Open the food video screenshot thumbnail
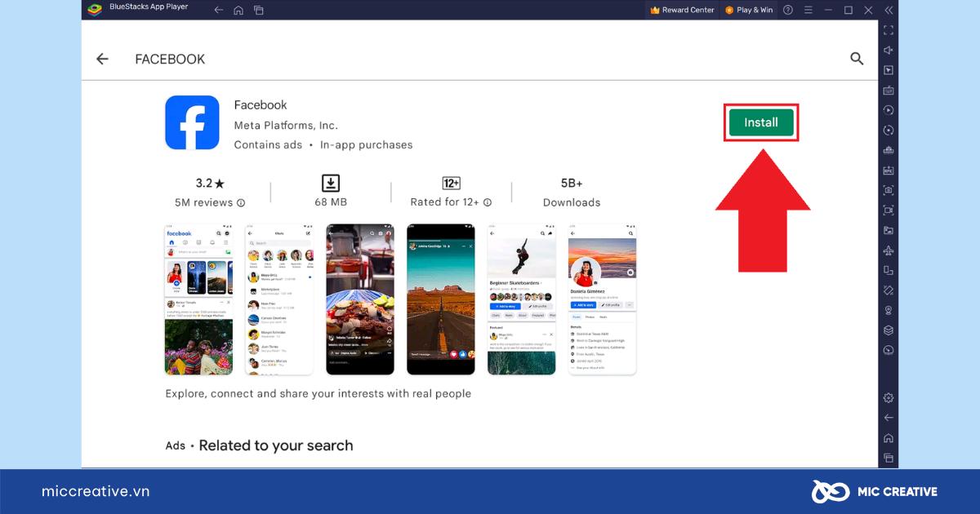The width and height of the screenshot is (980, 514). click(359, 299)
